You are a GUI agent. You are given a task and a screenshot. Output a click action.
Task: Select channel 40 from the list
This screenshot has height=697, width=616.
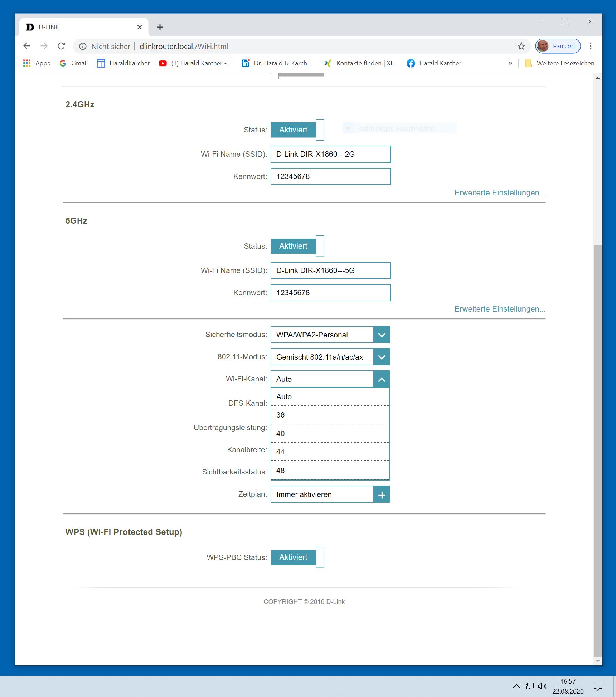tap(330, 434)
